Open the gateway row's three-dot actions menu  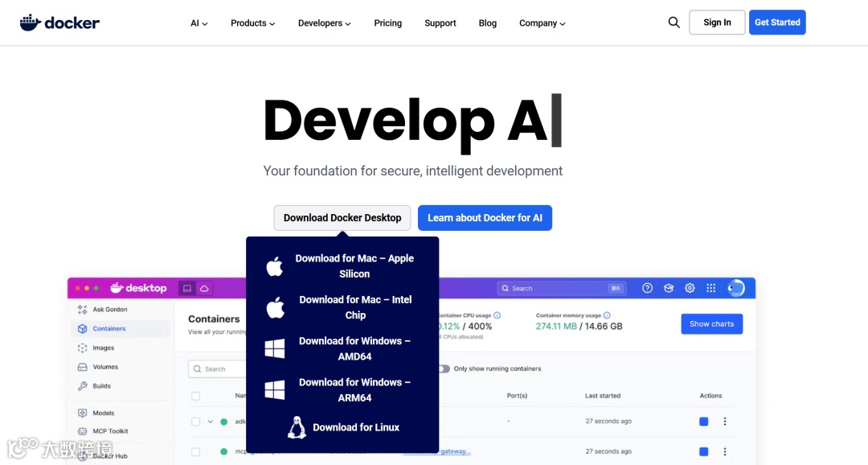pyautogui.click(x=725, y=451)
